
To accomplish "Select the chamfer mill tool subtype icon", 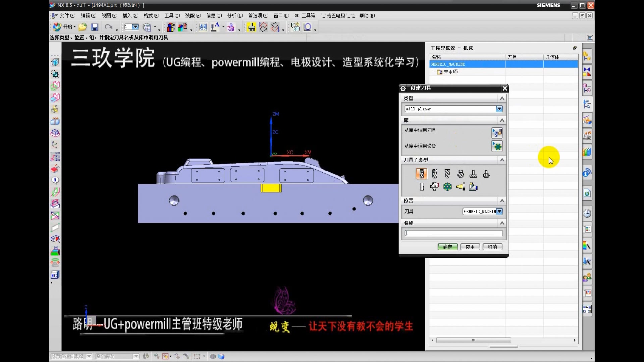I will (434, 174).
